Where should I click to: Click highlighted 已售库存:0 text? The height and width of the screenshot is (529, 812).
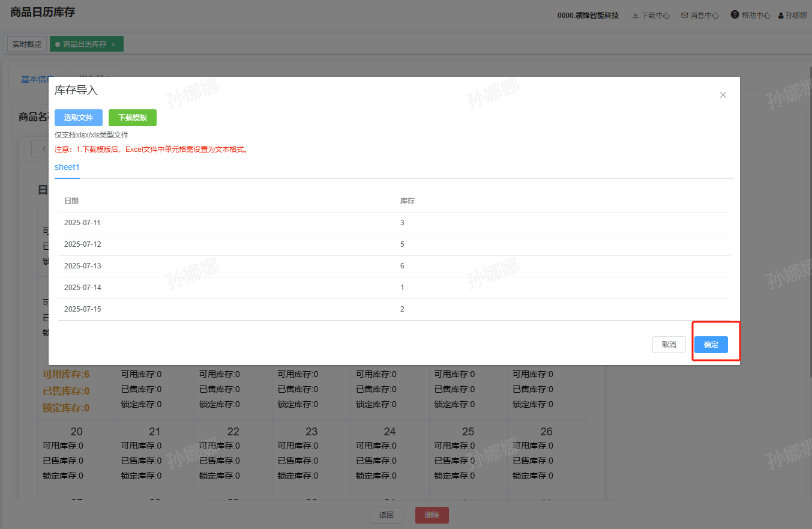(66, 391)
